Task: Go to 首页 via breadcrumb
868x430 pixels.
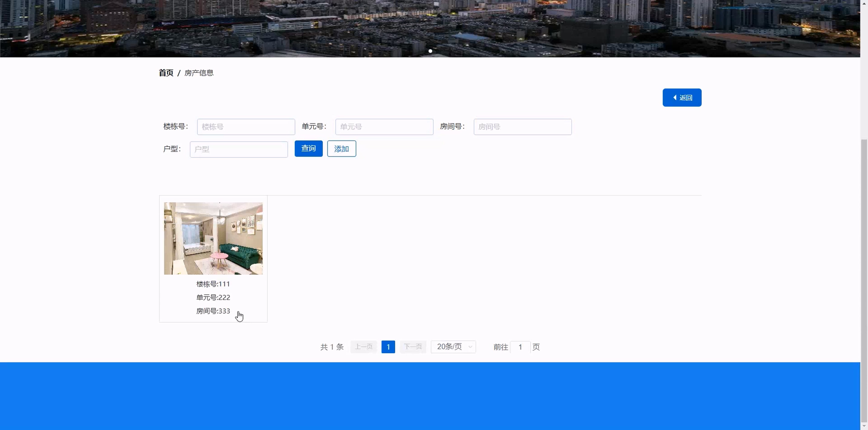Action: coord(166,73)
